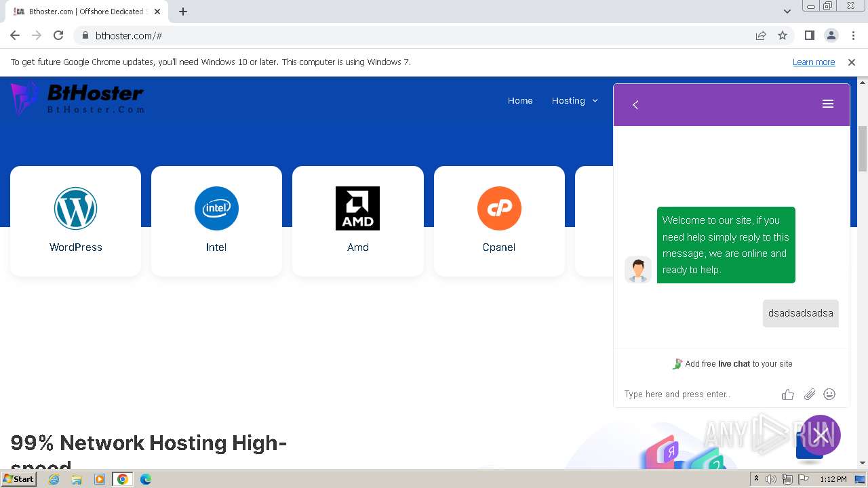The image size is (868, 488).
Task: View site information lock icon
Action: pyautogui.click(x=85, y=35)
